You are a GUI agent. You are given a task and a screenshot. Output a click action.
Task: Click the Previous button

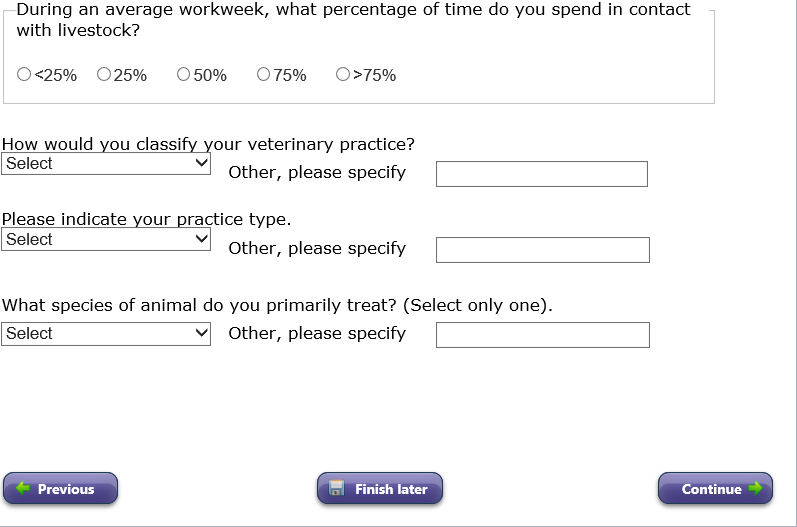point(60,489)
